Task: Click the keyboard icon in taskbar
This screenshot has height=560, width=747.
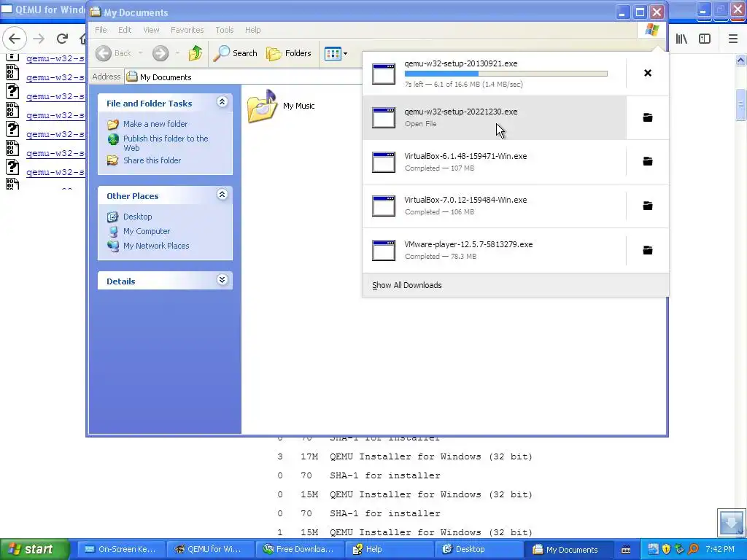Action: (x=627, y=550)
